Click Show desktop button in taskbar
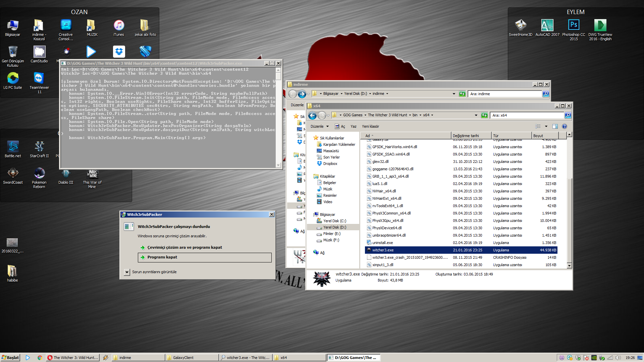Screen dimensions: 644x362 click(x=640, y=358)
